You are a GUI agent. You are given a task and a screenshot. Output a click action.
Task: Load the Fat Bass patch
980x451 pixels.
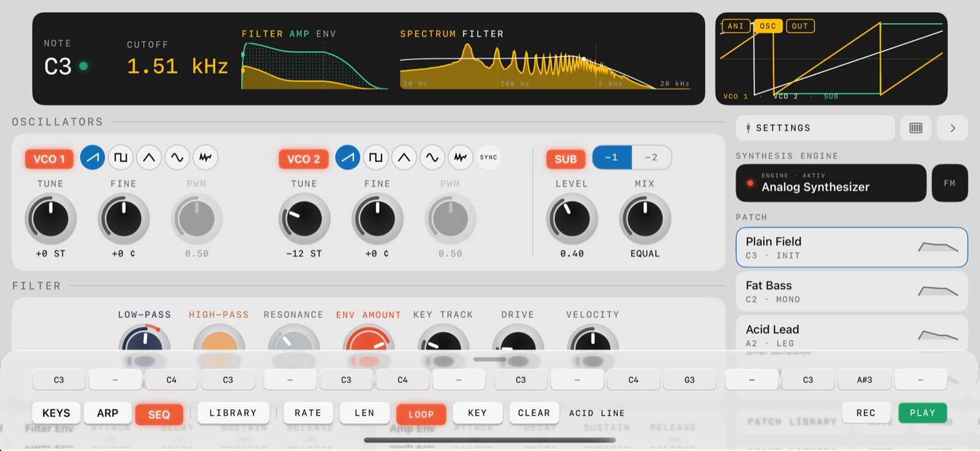click(x=852, y=292)
